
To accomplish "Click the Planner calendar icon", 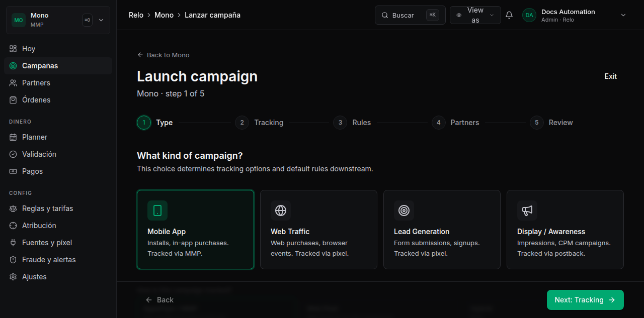I will point(13,137).
